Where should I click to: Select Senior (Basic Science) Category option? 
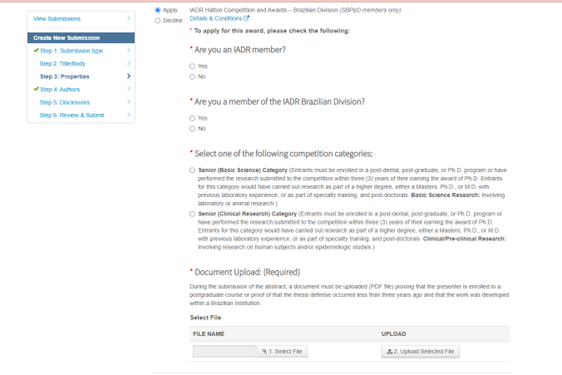[x=192, y=170]
